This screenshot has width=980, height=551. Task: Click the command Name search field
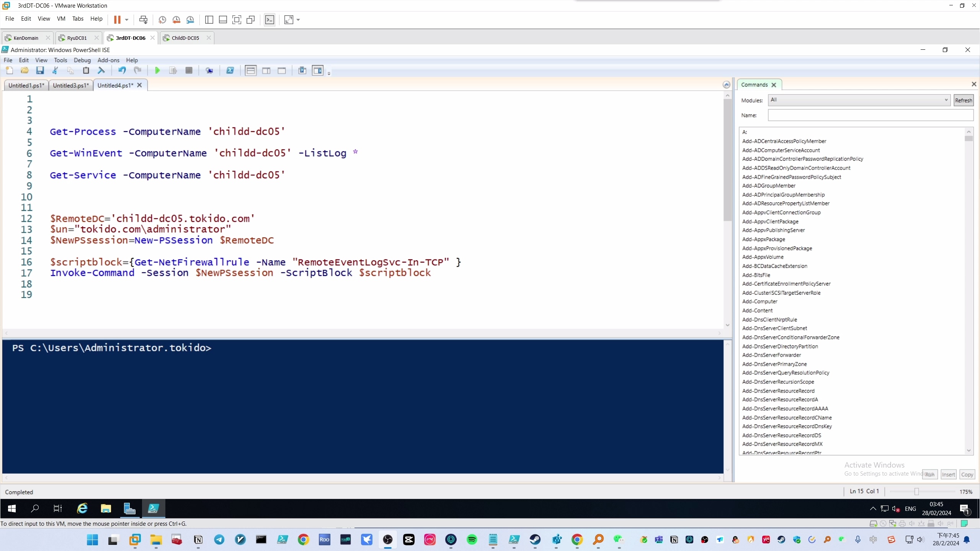870,115
